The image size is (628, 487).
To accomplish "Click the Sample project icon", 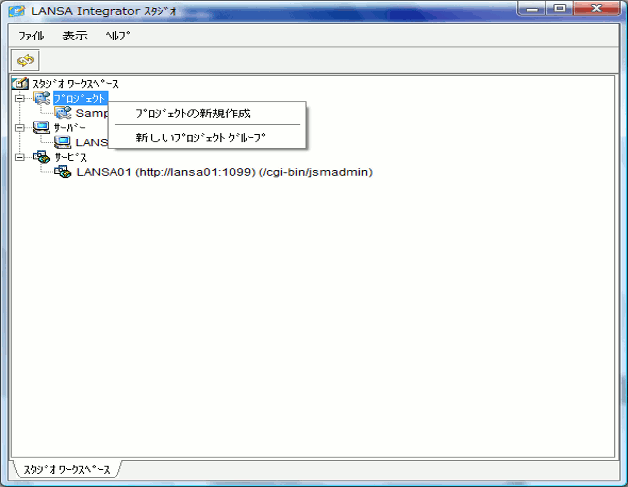I will pos(63,113).
